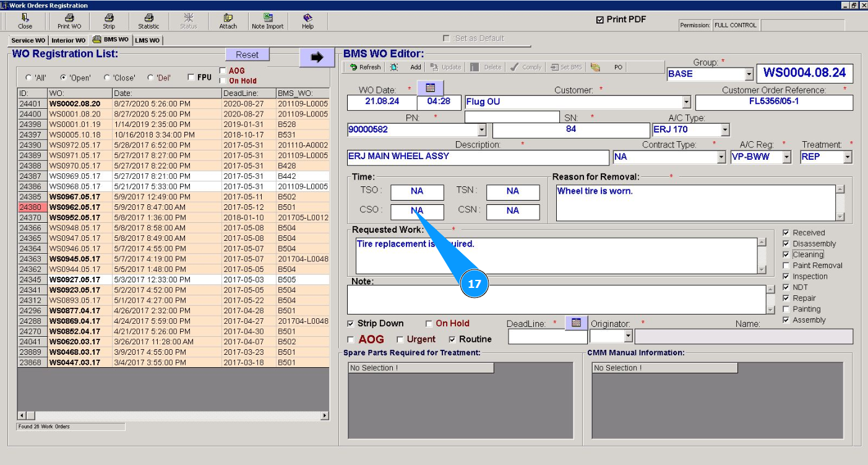Expand the A/C Type dropdown
Screen dimensions: 868x465
pos(725,130)
